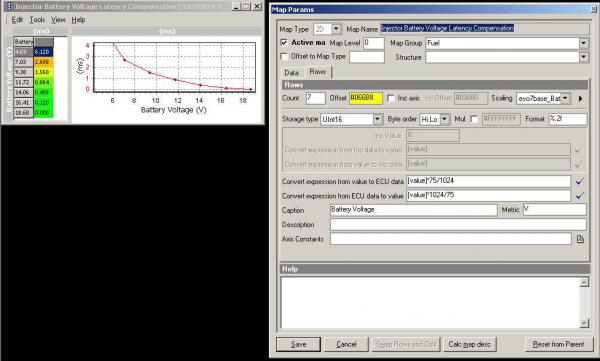This screenshot has height=361, width=600.
Task: Click the 7.03 voltage row header
Action: (x=23, y=62)
